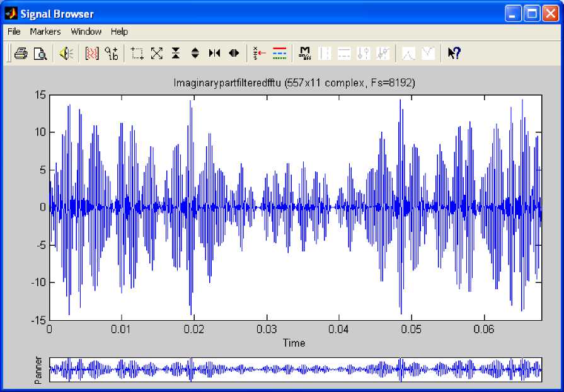Image resolution: width=564 pixels, height=392 pixels.
Task: Zoom in horizontally on the X axis
Action: click(x=214, y=54)
